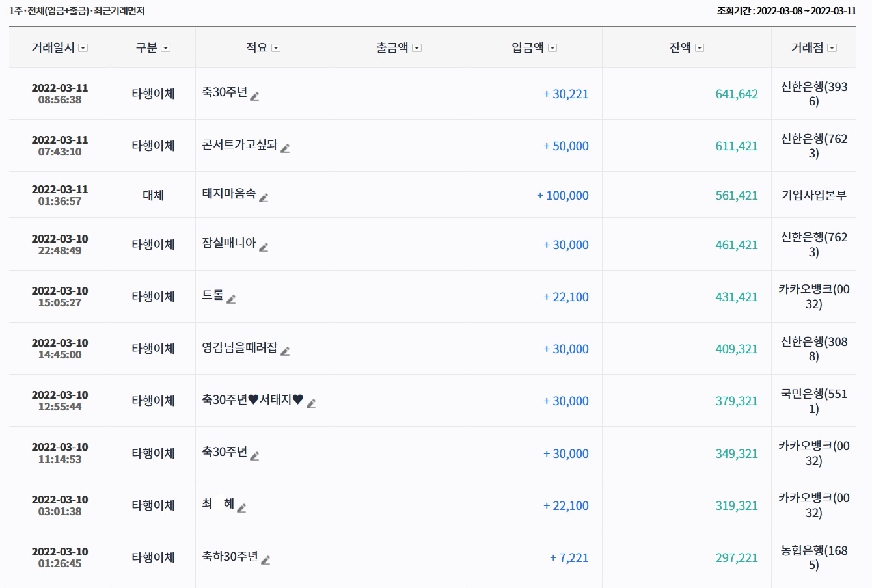Select timestamp 2022-03-10 15:05:27
872x588 pixels.
pyautogui.click(x=60, y=297)
